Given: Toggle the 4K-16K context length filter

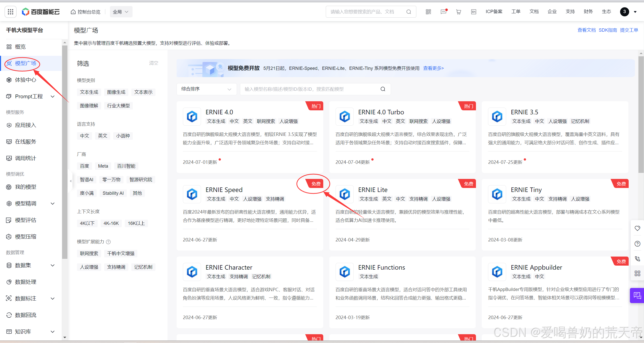Looking at the screenshot, I should click(x=111, y=223).
